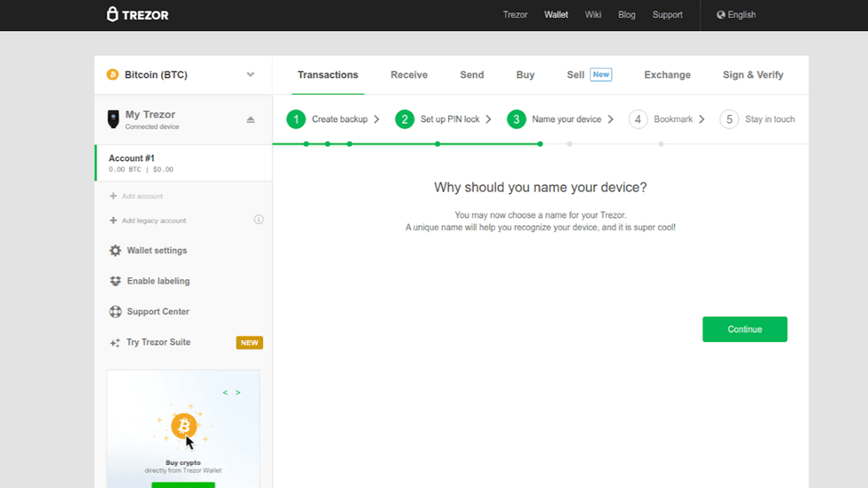Switch to the Receive tab

pyautogui.click(x=408, y=75)
